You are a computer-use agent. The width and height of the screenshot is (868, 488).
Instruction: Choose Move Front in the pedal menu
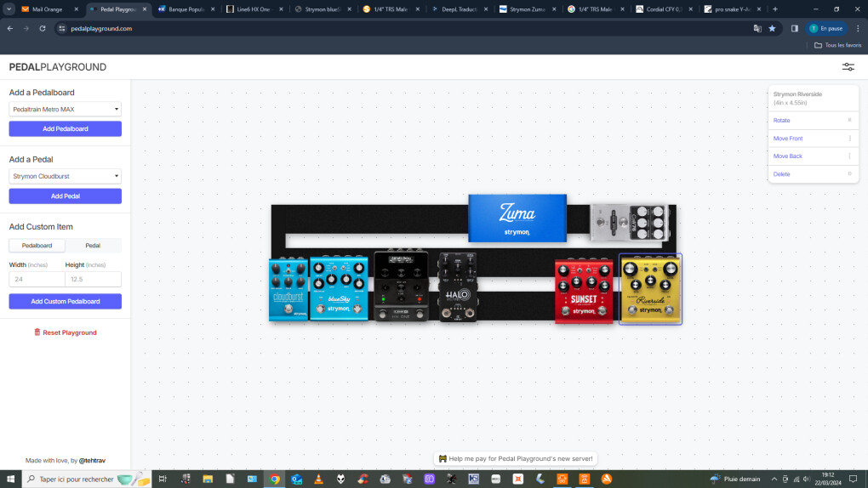813,139
